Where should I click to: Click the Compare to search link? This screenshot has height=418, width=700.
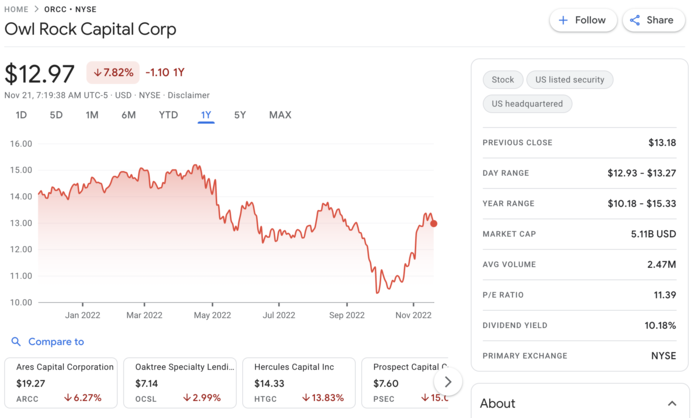(x=56, y=342)
